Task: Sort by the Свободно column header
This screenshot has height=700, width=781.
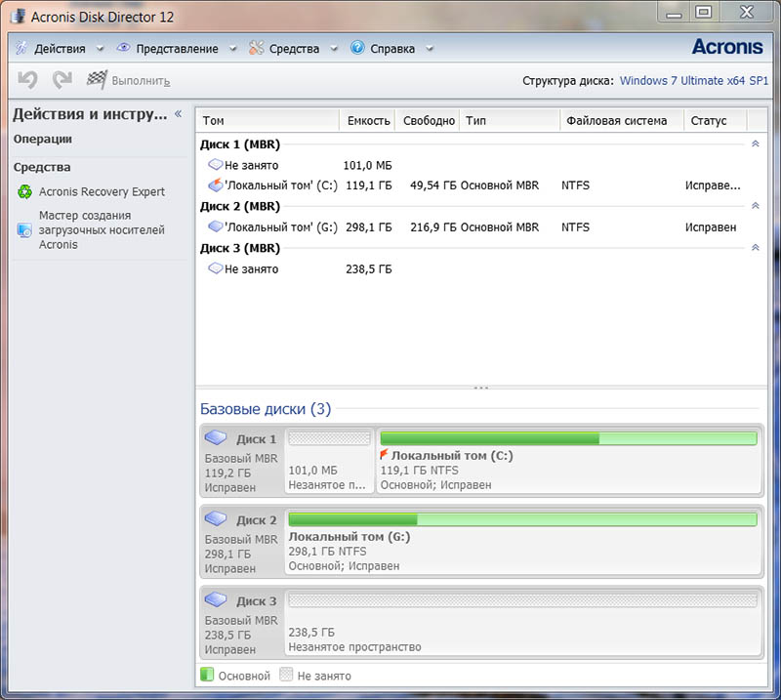Action: click(x=429, y=120)
